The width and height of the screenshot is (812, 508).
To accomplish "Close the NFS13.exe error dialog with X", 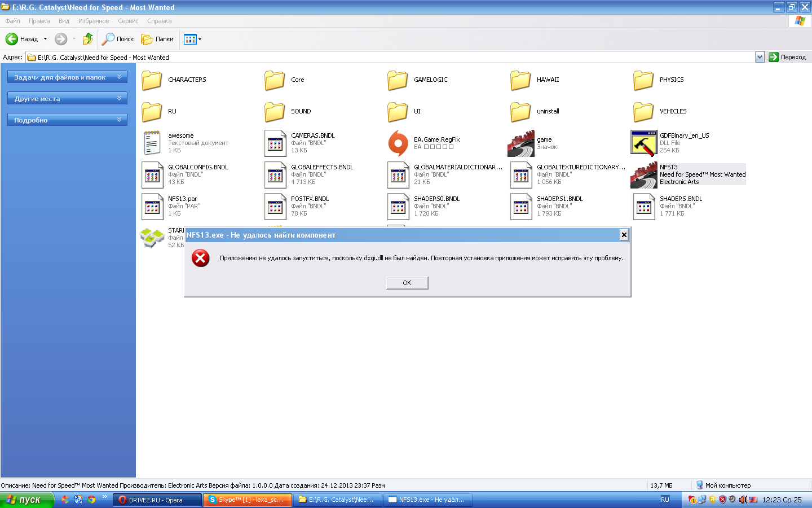I will click(x=624, y=235).
